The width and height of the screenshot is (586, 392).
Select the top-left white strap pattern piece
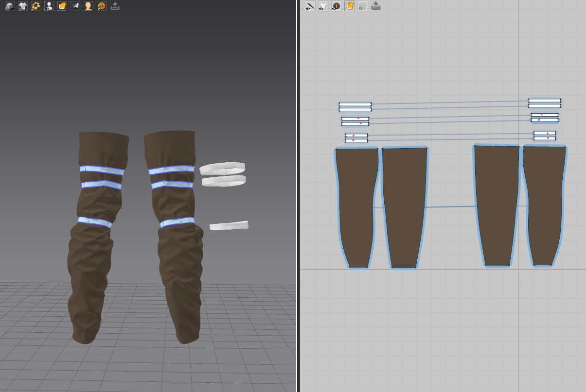(x=355, y=104)
